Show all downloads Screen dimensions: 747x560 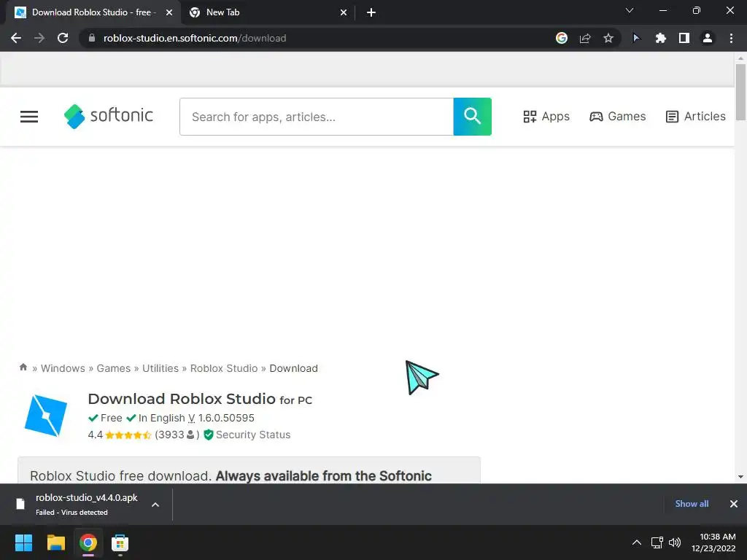point(692,504)
